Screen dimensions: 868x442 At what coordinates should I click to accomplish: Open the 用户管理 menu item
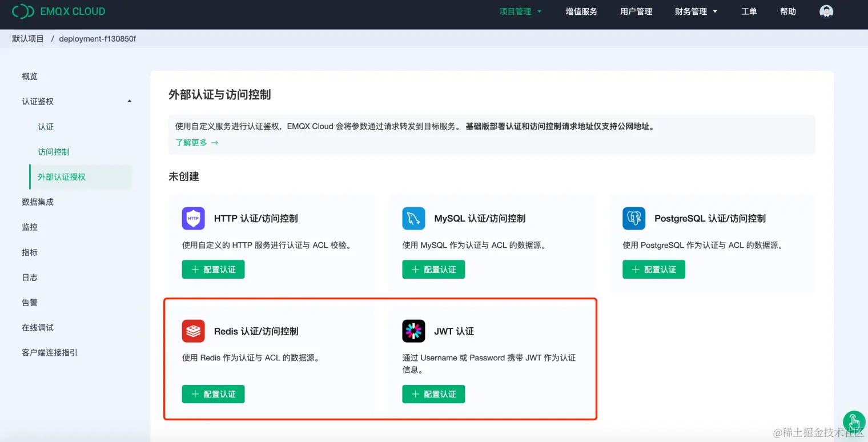pyautogui.click(x=636, y=11)
